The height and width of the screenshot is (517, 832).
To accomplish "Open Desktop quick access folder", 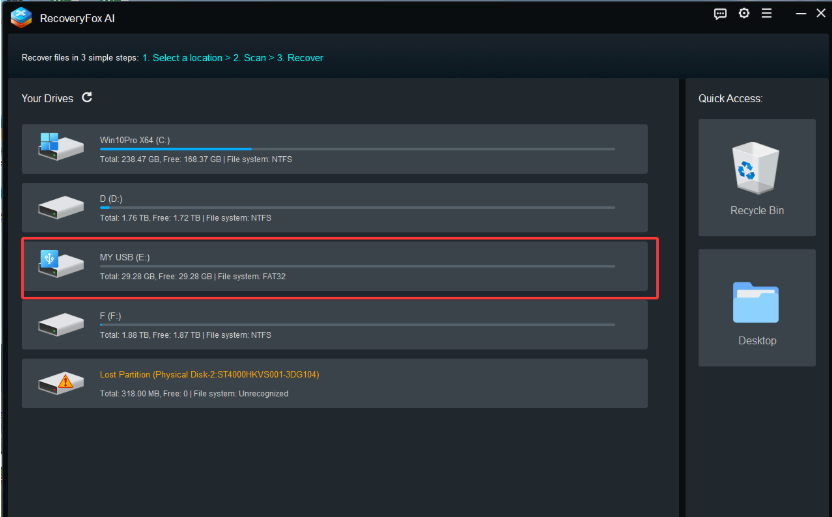I will (757, 307).
